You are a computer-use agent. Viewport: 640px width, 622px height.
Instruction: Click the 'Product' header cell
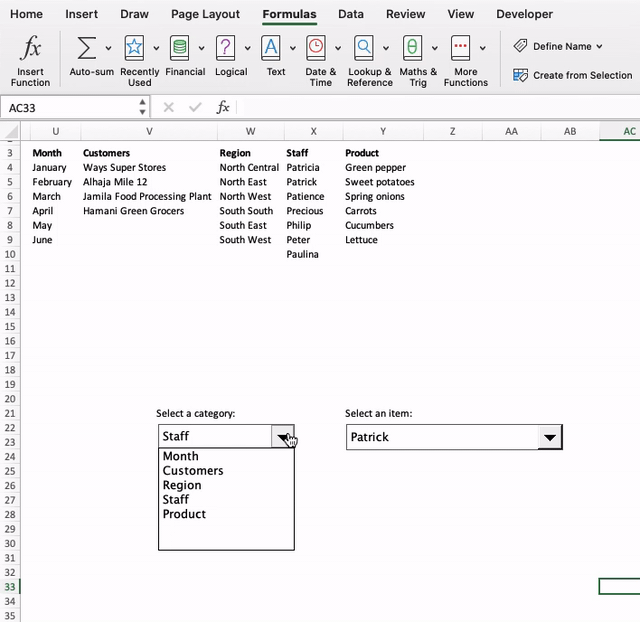[x=383, y=153]
